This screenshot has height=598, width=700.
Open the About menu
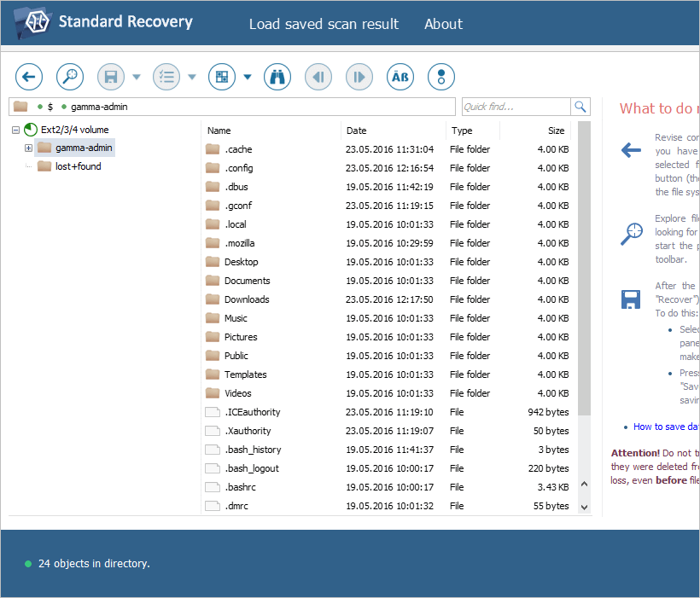tap(443, 24)
